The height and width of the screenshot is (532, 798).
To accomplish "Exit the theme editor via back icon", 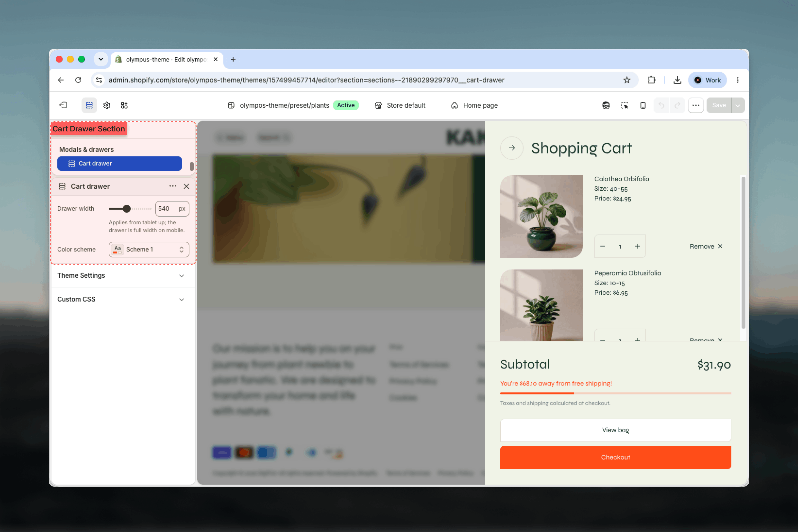I will [63, 105].
